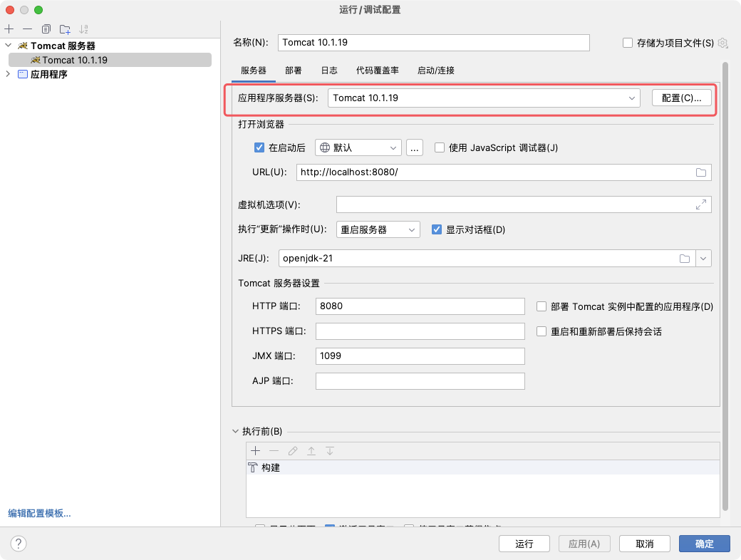Create new configuration folder

[65, 29]
